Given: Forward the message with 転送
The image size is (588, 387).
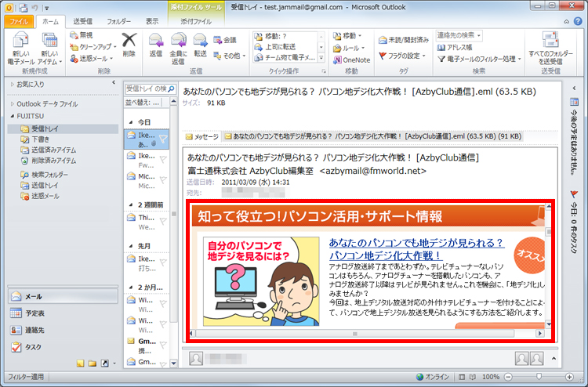Looking at the screenshot, I should click(x=200, y=45).
